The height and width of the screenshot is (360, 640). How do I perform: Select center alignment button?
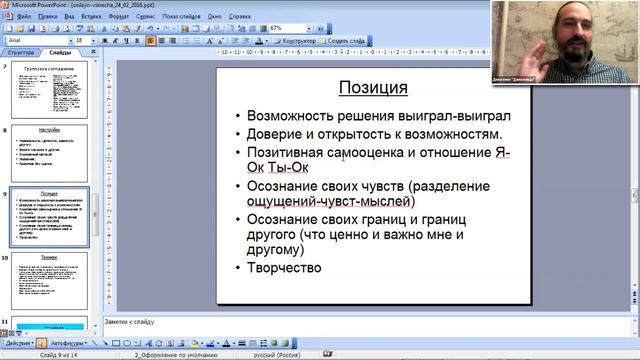point(162,41)
